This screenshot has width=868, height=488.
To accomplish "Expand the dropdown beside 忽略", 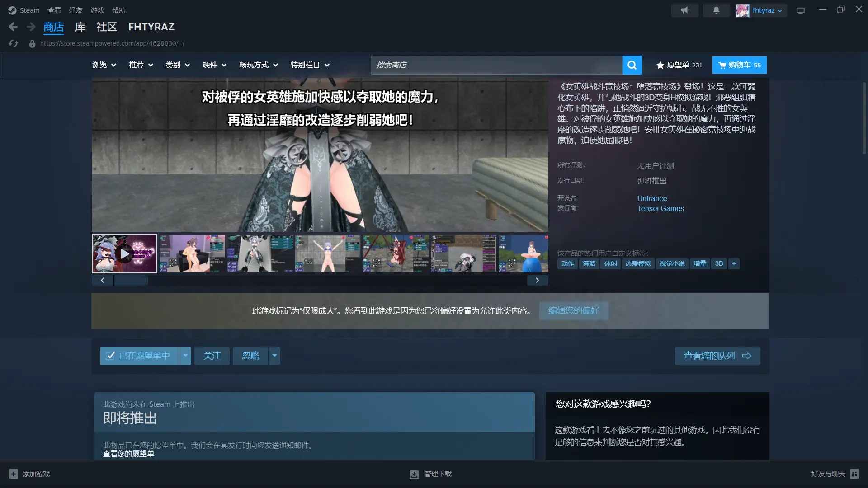I will click(274, 356).
